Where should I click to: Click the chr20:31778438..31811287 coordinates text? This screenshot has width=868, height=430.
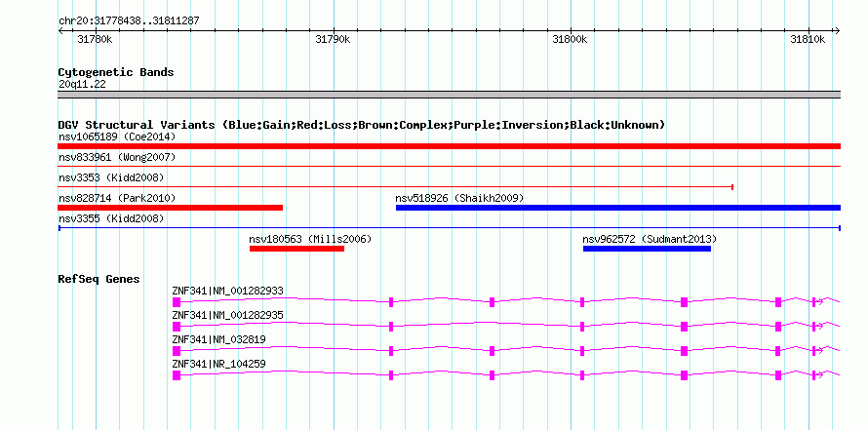pos(129,21)
